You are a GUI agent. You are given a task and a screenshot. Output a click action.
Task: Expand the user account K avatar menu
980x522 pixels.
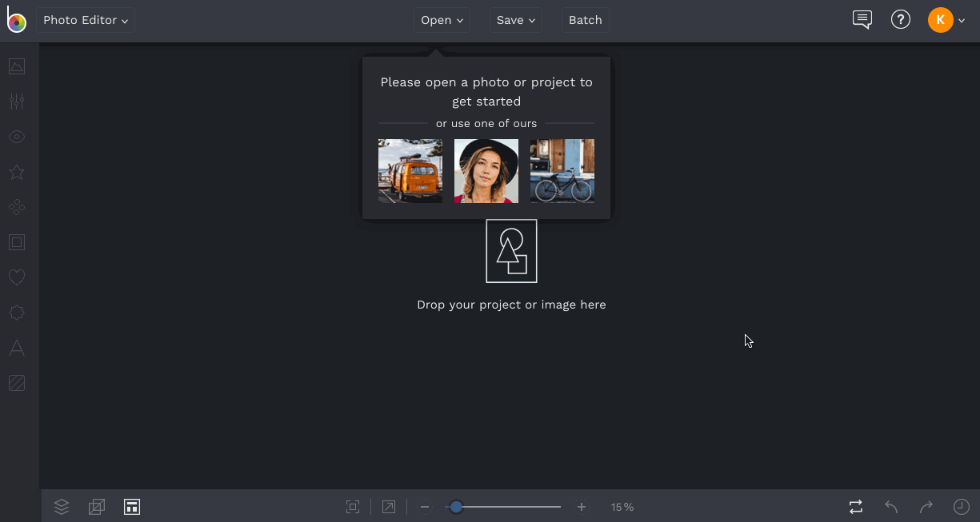(x=947, y=20)
